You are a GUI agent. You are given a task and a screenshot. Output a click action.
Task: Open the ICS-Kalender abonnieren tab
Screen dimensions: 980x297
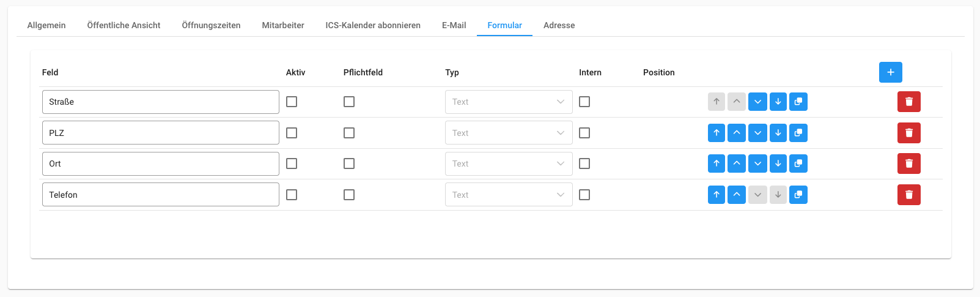pyautogui.click(x=373, y=25)
